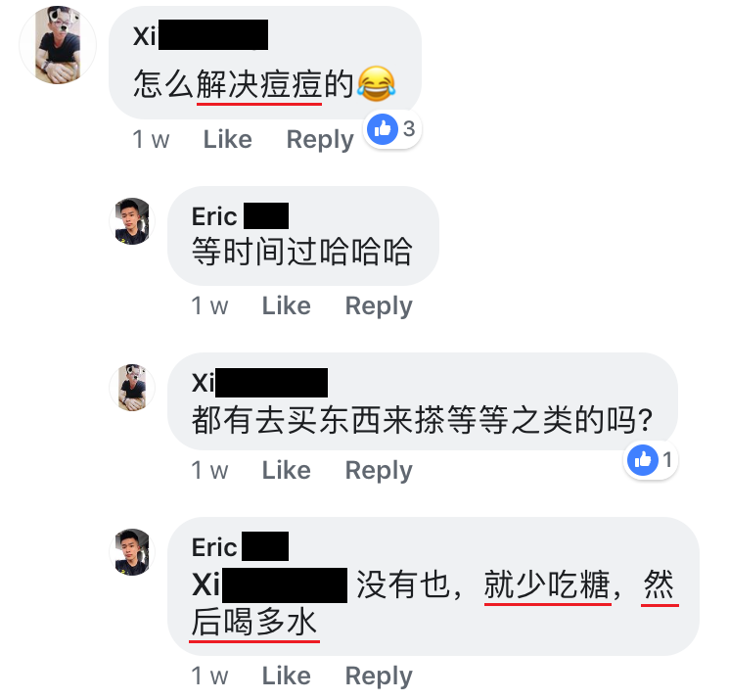Image resolution: width=729 pixels, height=700 pixels.
Task: Reply to Eric's last comment about 喝多水
Action: 379,677
